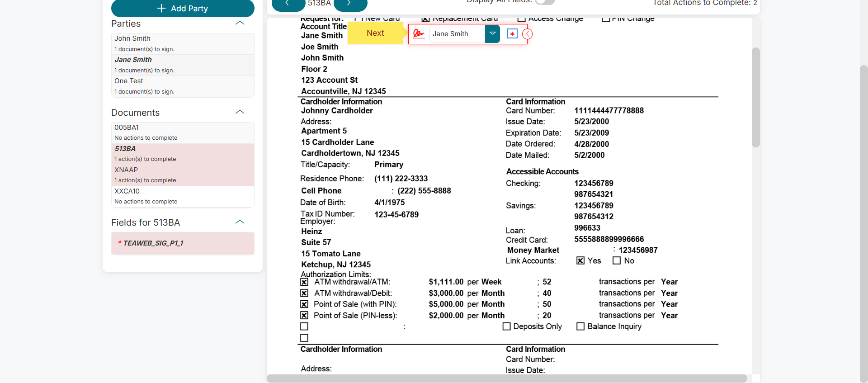The height and width of the screenshot is (383, 868).
Task: Click the name 'Johnny Cardholder'
Action: 337,111
